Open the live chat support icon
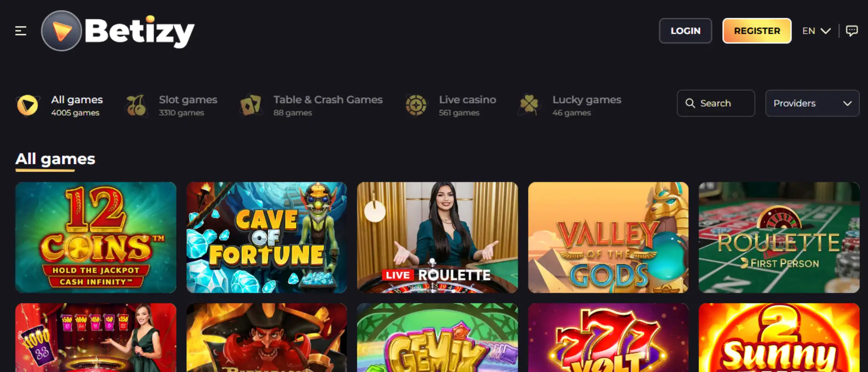The height and width of the screenshot is (372, 868). pos(852,31)
